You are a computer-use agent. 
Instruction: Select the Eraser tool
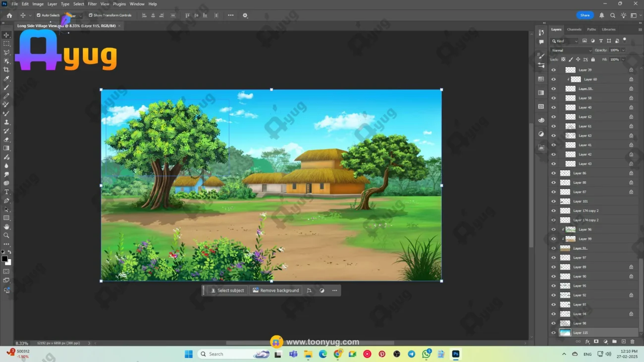pos(6,140)
